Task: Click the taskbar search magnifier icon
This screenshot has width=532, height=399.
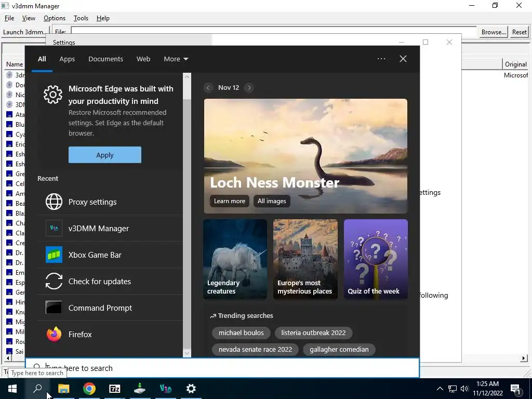Action: (37, 389)
